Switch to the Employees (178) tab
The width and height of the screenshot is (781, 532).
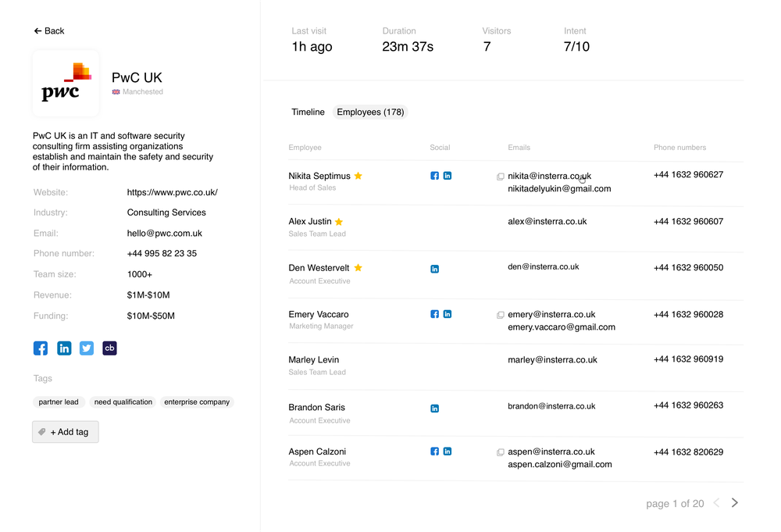coord(370,112)
